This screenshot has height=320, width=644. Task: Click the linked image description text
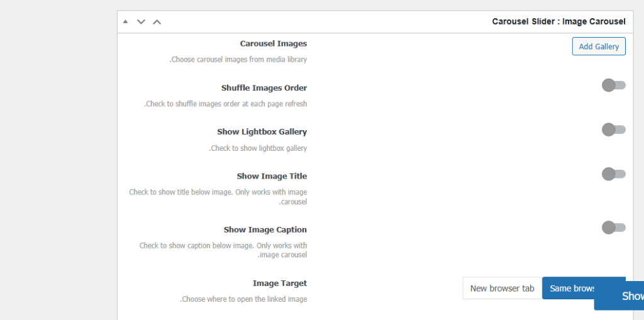point(243,299)
